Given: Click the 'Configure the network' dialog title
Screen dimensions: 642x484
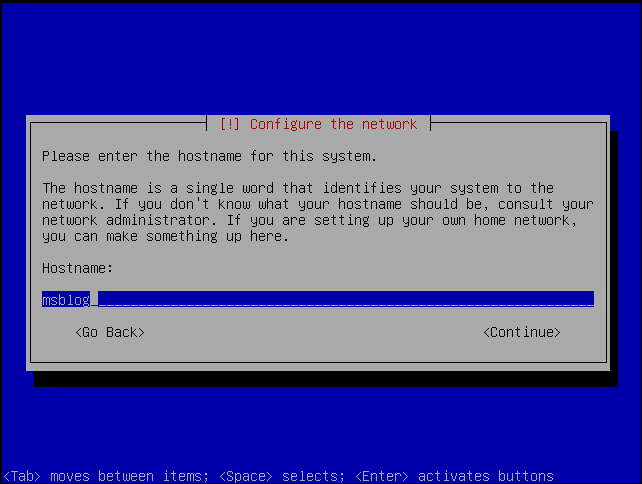Looking at the screenshot, I should 334,124.
